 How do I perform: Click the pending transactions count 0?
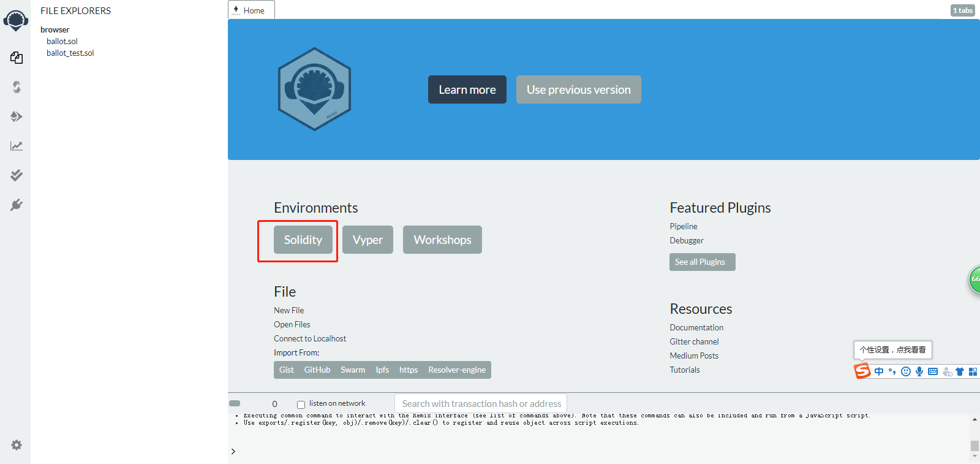click(x=274, y=404)
